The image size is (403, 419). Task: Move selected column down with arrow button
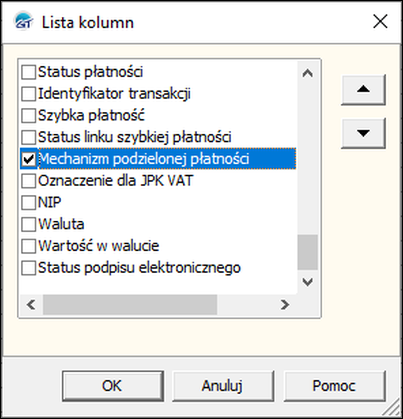pos(363,133)
